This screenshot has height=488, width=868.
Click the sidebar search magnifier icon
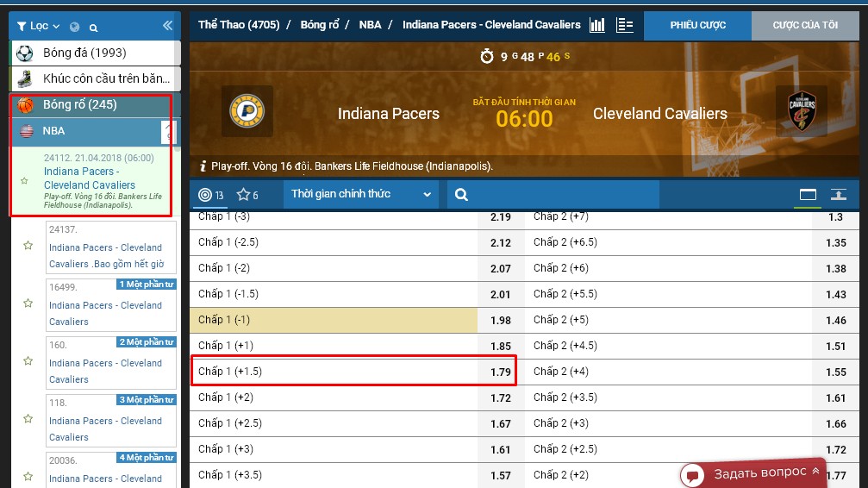tap(94, 27)
